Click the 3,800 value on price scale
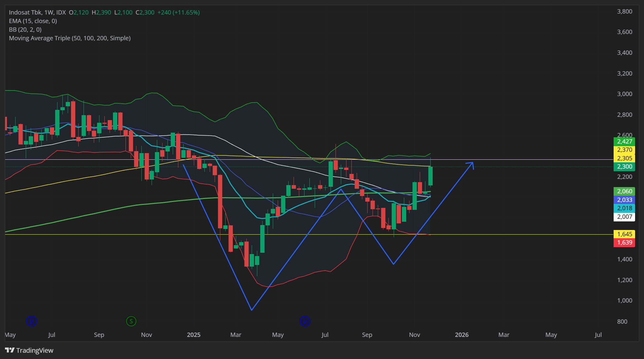The image size is (644, 359). tap(624, 12)
